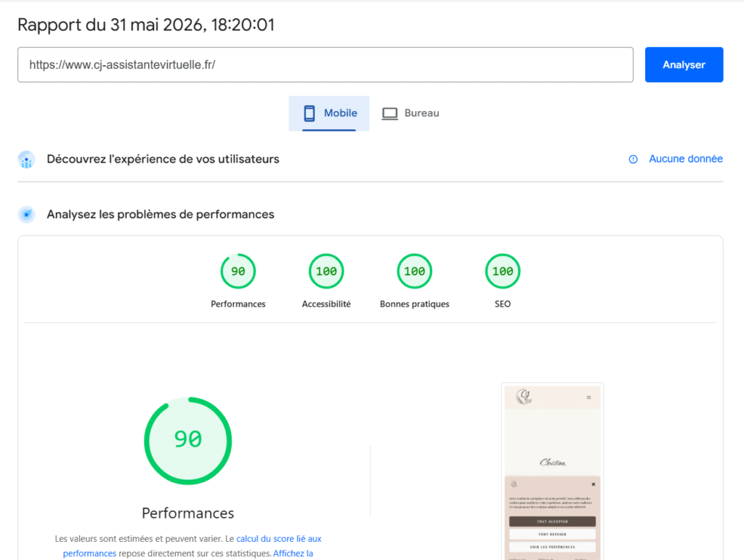Open the Aucune donnée link

[686, 159]
